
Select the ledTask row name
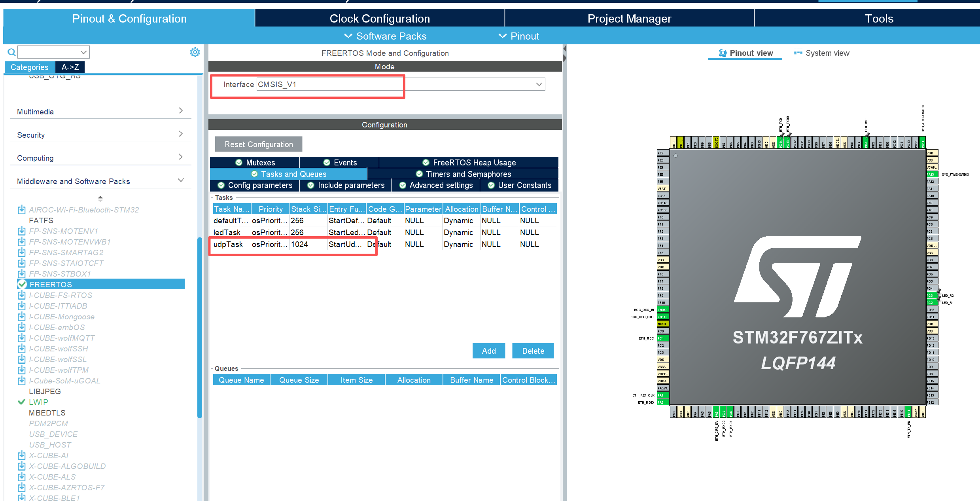pyautogui.click(x=227, y=232)
